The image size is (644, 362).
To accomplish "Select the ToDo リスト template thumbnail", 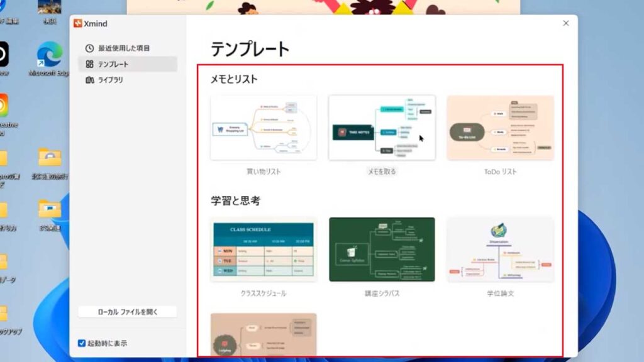I will 500,128.
